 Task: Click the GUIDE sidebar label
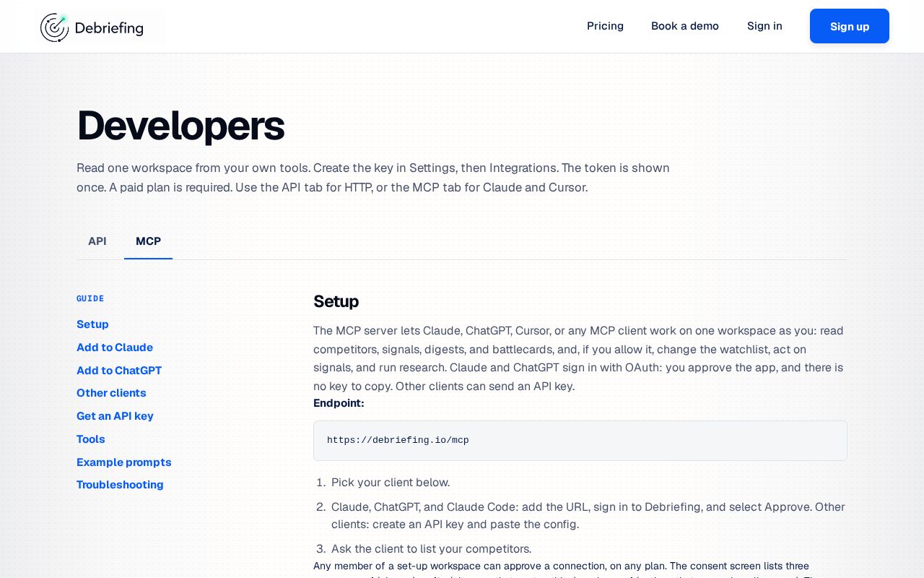click(x=90, y=298)
